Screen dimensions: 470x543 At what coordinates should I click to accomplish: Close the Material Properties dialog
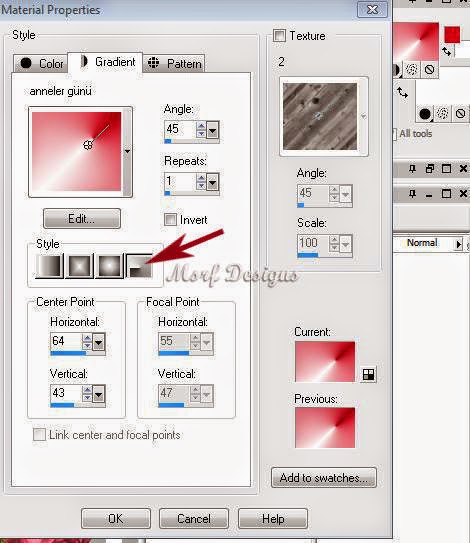tap(372, 9)
